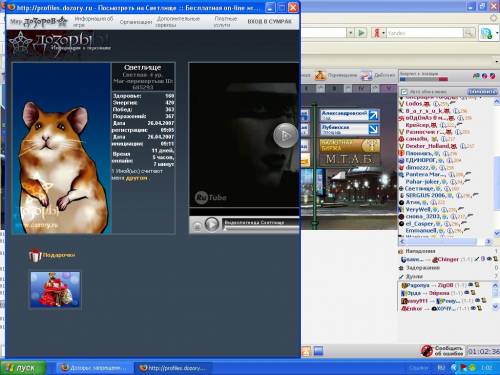Screen dimensions: 500x375
Task: Play the RuTube video in the profile
Action: coord(285,135)
